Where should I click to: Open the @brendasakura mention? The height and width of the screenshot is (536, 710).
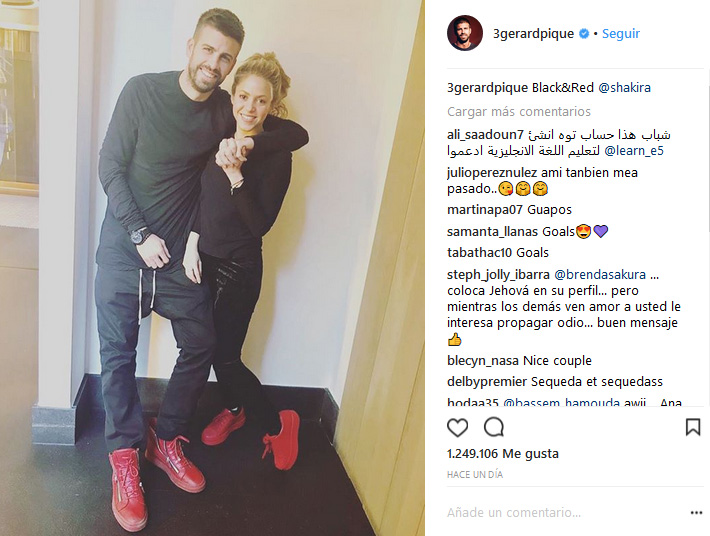600,274
